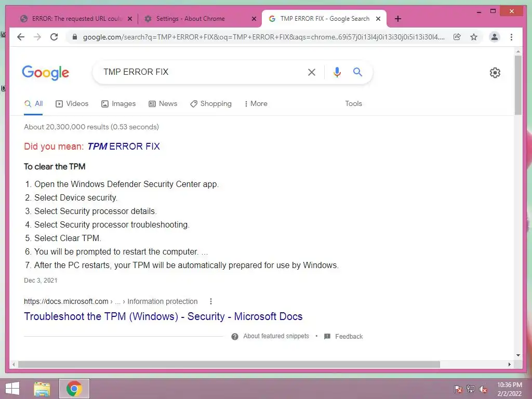Image resolution: width=532 pixels, height=399 pixels.
Task: Open the Chrome profile avatar
Action: click(495, 37)
